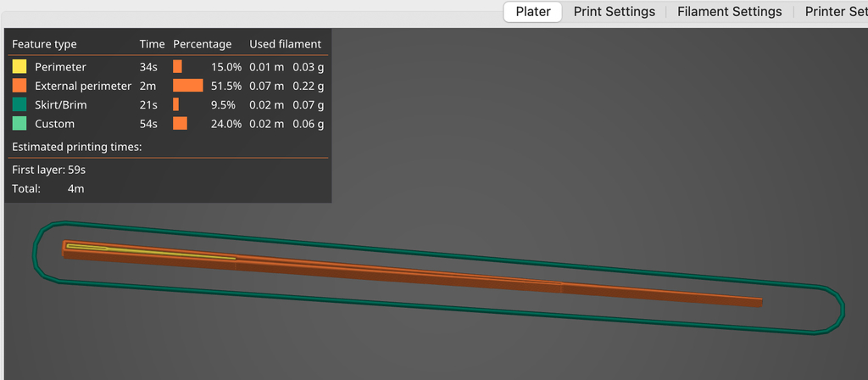Click the External perimeter percentage bar
868x380 pixels.
point(188,86)
